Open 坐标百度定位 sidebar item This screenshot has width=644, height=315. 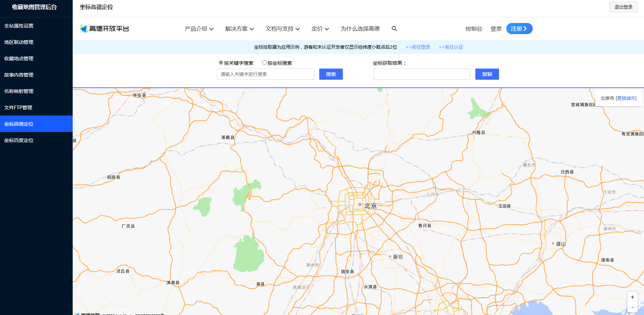point(36,140)
